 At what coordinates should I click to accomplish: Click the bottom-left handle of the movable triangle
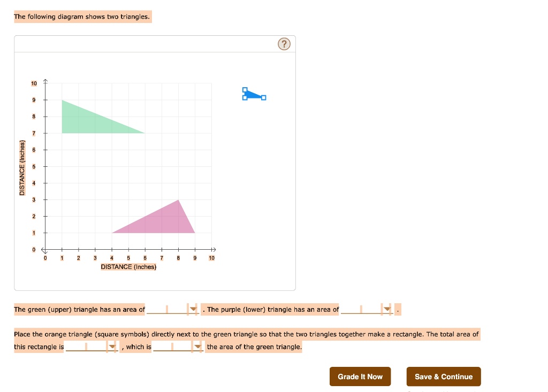[x=245, y=98]
